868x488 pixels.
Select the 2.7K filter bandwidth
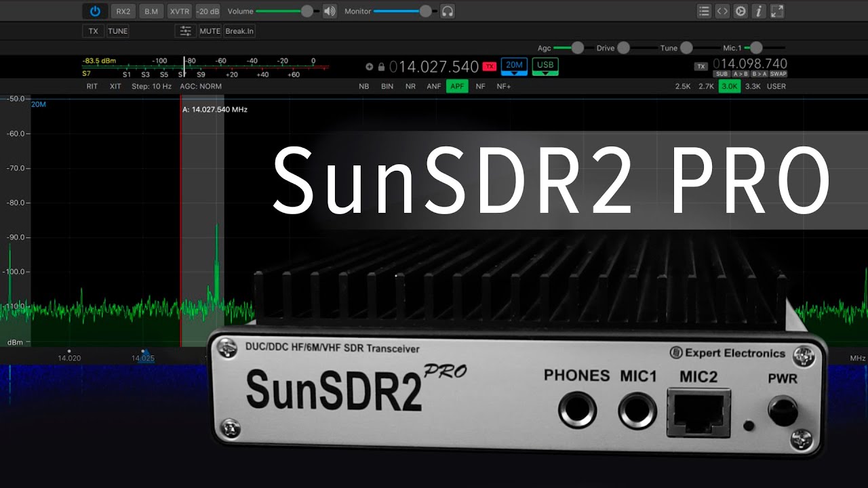click(x=706, y=87)
